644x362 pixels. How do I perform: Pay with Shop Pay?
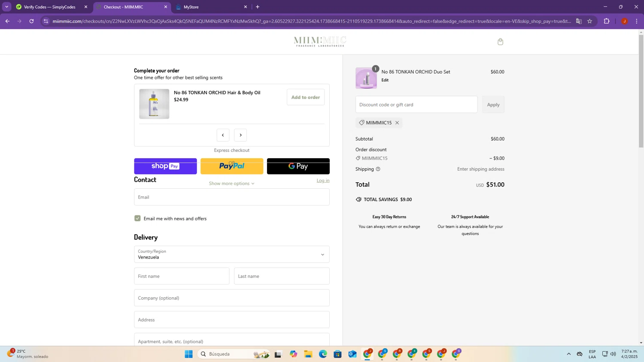click(x=165, y=166)
